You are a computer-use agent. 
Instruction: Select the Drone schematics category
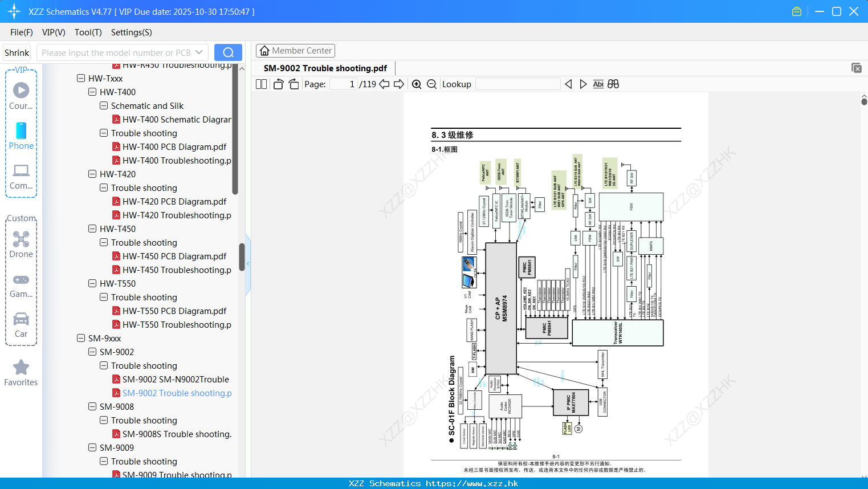point(21,245)
